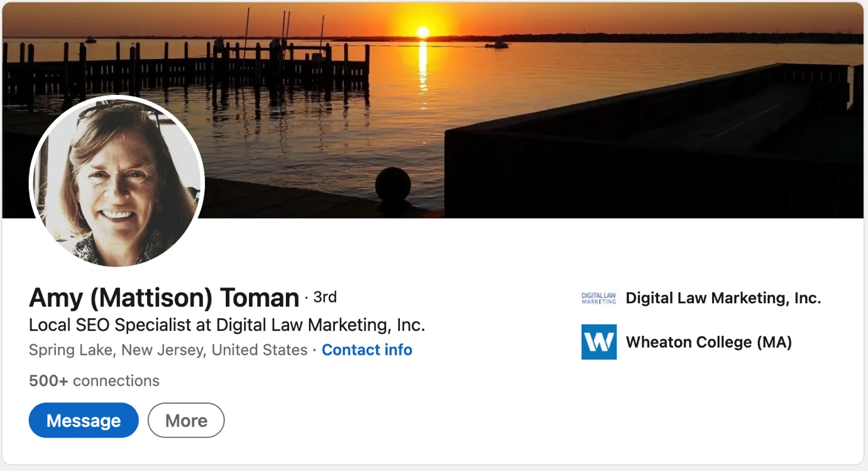Open the circular profile photo
Screen dimensions: 868x471
coord(117,182)
